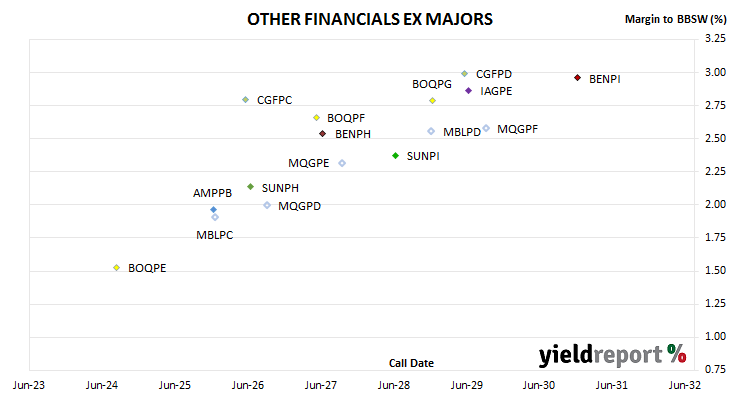
Task: Click the chart title Other Financials Ex Majors
Action: pyautogui.click(x=370, y=19)
